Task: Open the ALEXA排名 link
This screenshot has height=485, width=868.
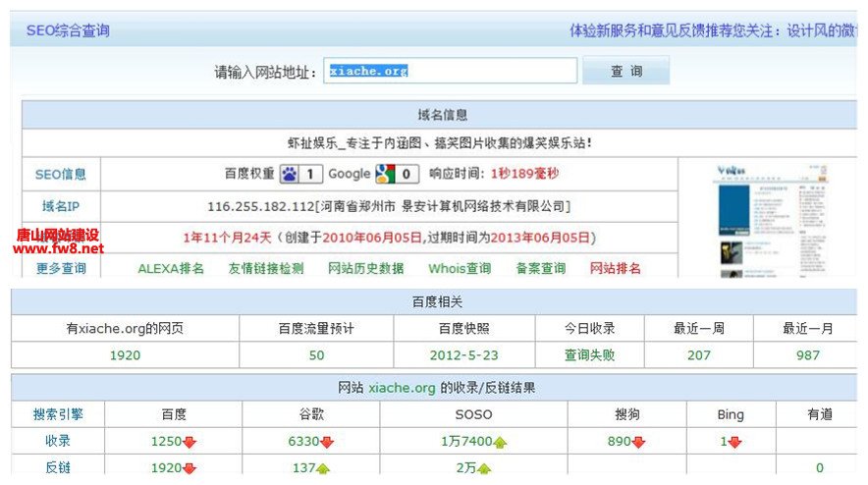Action: pos(171,268)
